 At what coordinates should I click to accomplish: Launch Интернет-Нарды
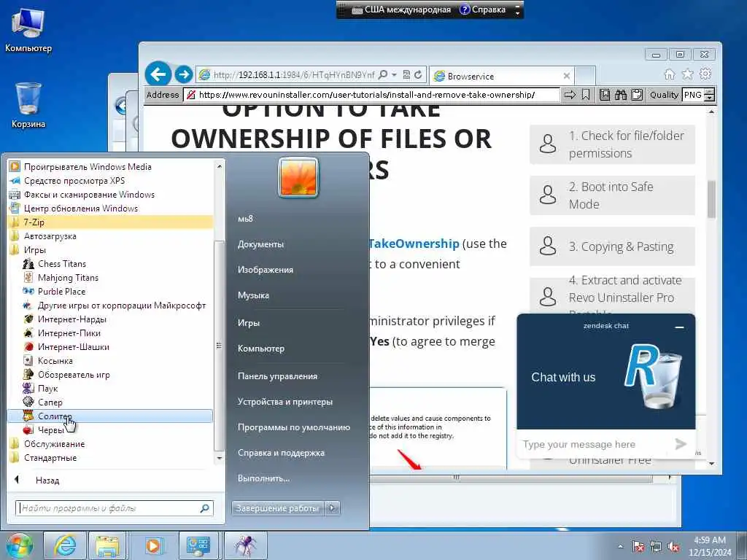click(x=72, y=319)
